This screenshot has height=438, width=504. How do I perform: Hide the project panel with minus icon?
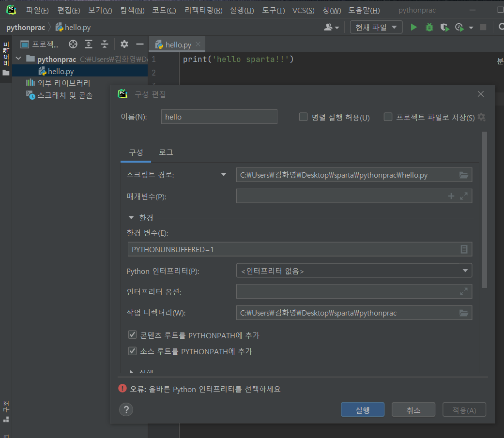point(139,44)
